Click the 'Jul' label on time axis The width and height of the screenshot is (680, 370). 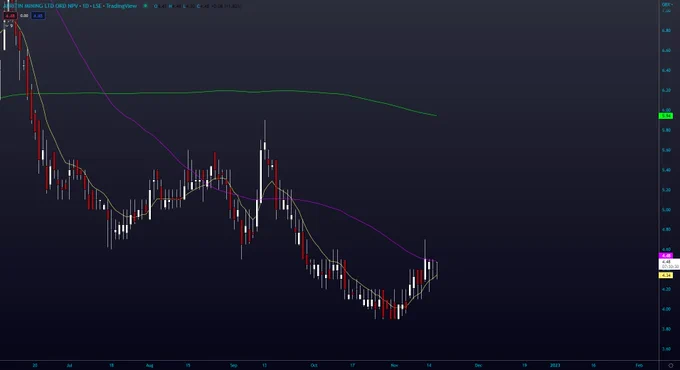click(x=69, y=365)
